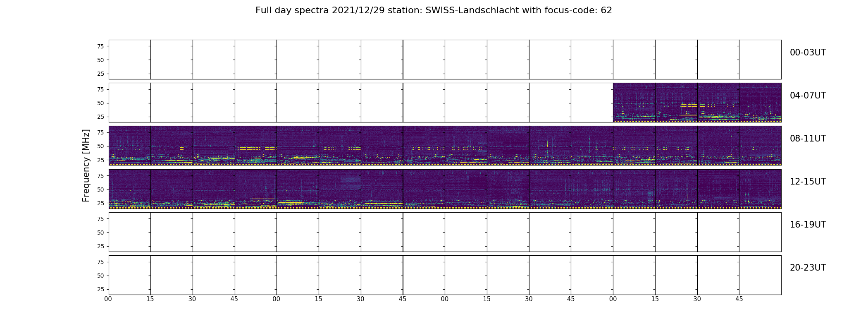
Task: Click the 75 tick label of the 12-15UT row
Action: (x=100, y=176)
